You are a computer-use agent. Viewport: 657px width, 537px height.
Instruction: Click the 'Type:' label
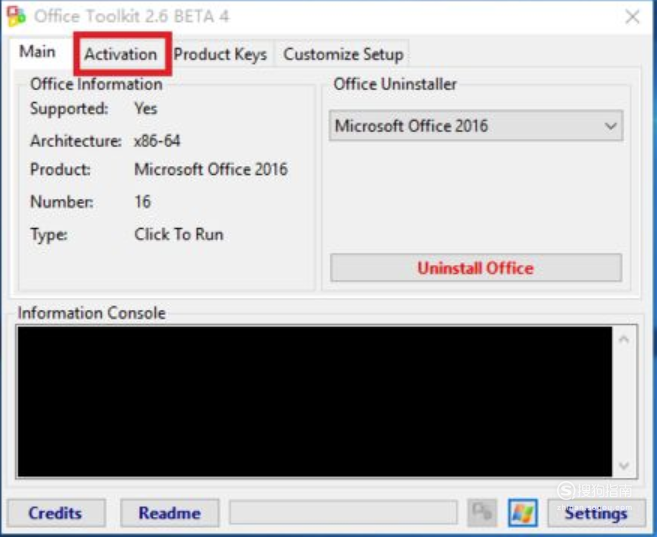[49, 234]
